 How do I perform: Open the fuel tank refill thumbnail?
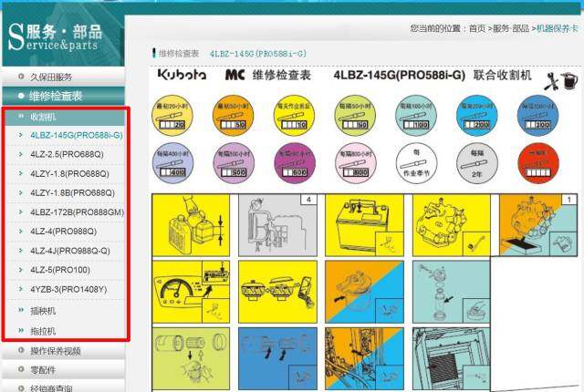(x=191, y=225)
